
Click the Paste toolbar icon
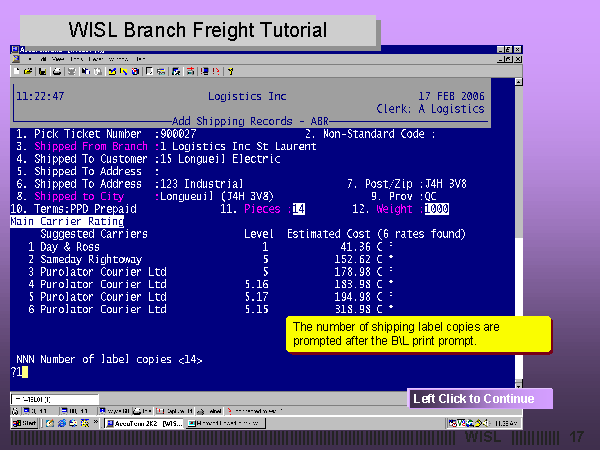coord(97,71)
